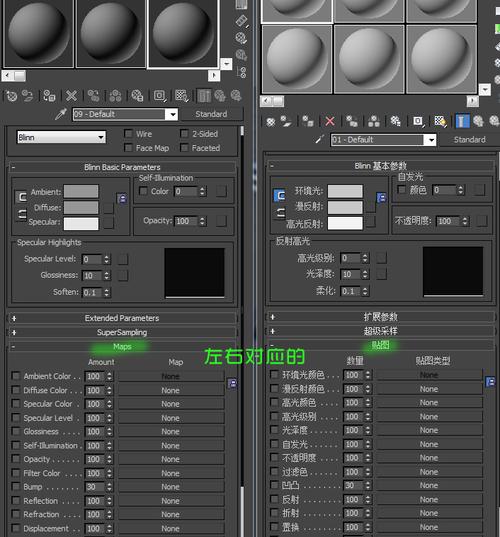Toggle Ambient-Diffuse lock button in English panel

coord(21,197)
